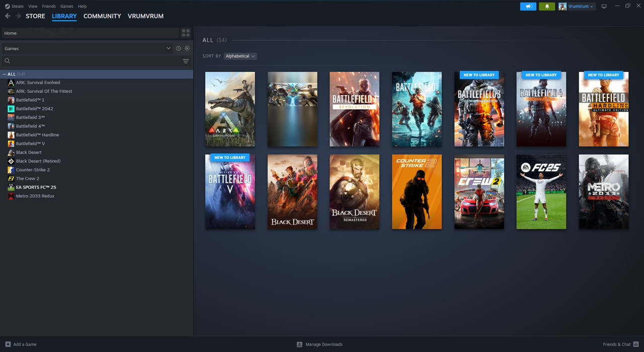Open the Battlefield 1 Revolution cover art
The width and height of the screenshot is (644, 352).
tap(355, 109)
